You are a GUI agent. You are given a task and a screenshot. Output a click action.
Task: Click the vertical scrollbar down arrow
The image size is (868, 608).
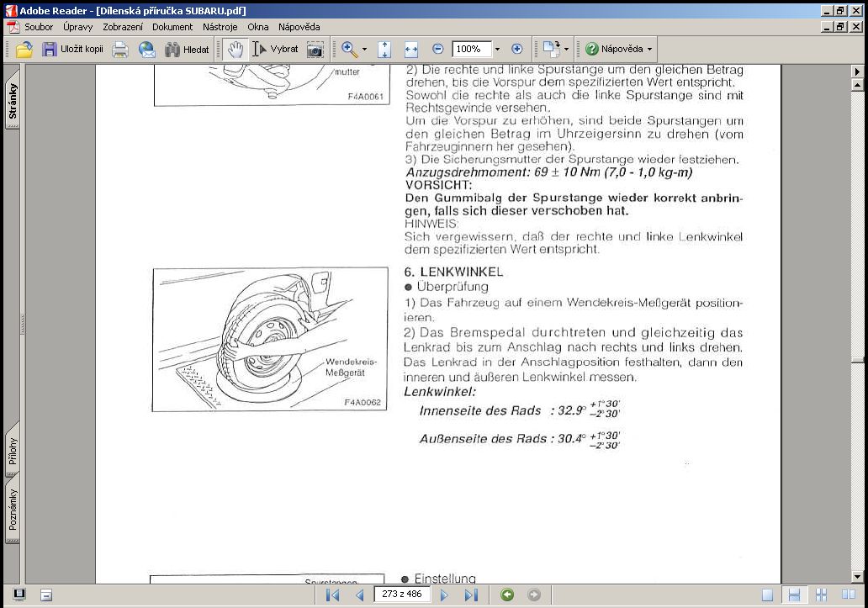[x=857, y=577]
